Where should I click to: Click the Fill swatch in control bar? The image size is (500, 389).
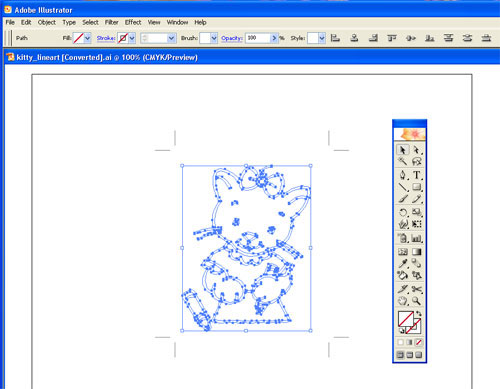(78, 38)
